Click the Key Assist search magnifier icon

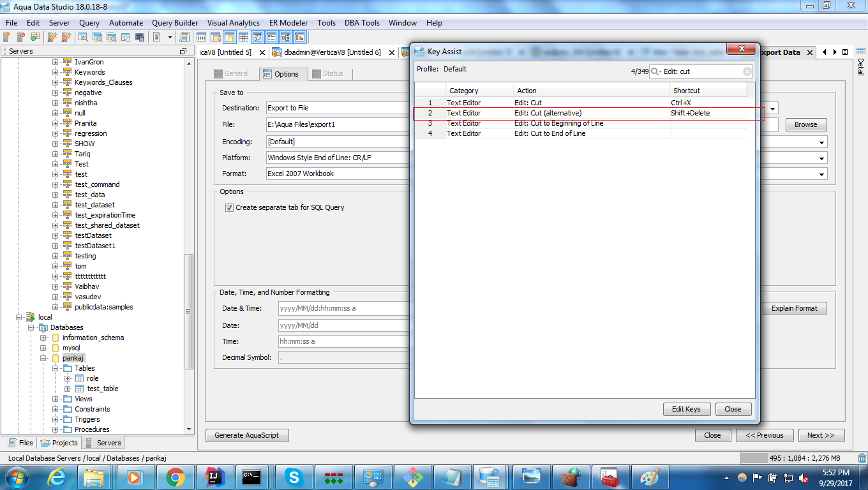(655, 71)
